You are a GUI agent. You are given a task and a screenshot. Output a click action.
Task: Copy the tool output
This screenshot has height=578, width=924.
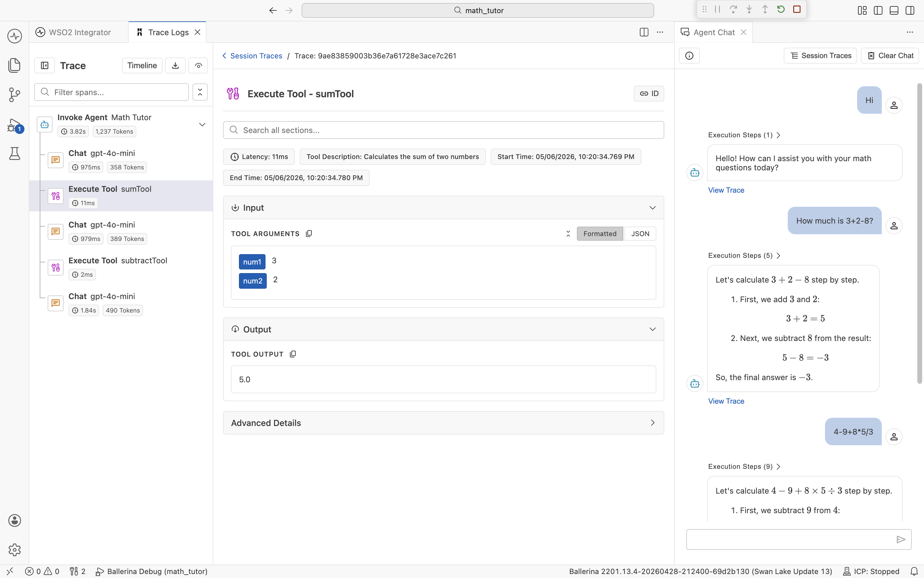pyautogui.click(x=293, y=354)
